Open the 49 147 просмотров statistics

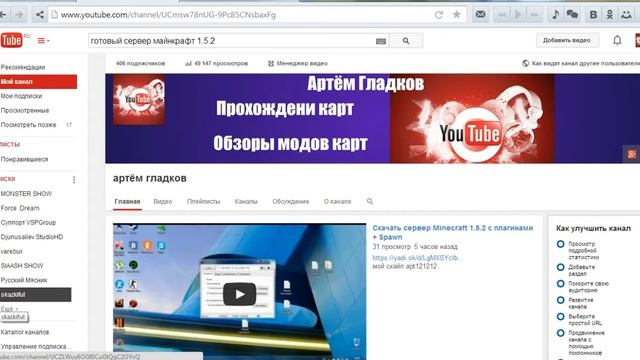click(216, 63)
